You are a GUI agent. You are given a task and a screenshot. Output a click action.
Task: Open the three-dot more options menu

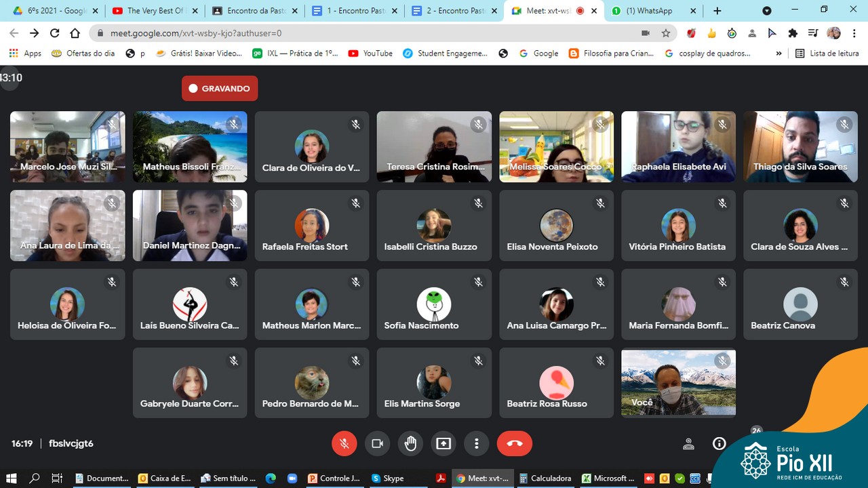tap(477, 443)
